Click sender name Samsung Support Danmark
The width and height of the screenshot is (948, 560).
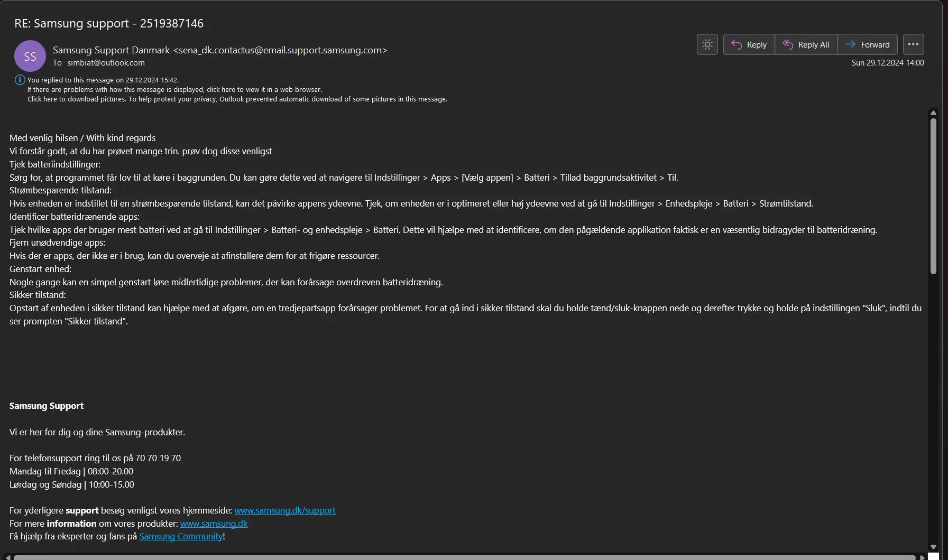pos(111,50)
